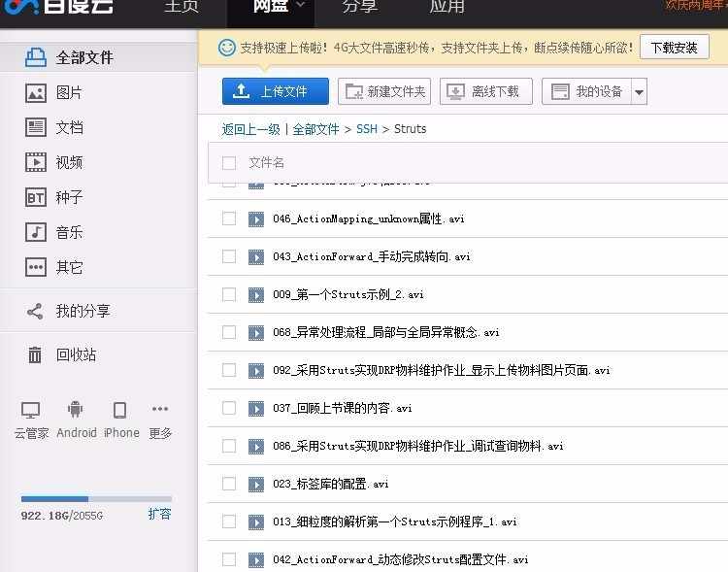This screenshot has width=728, height=572.
Task: Click video icon of 037_回顾上节课的内容.avi
Action: click(256, 409)
